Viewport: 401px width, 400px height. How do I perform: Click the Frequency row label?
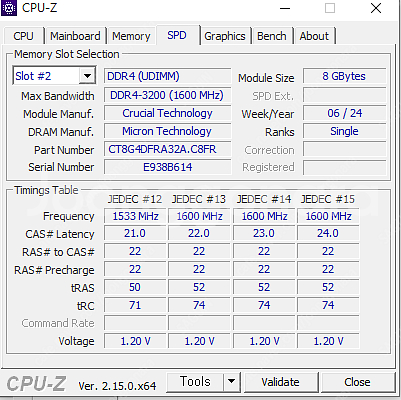[x=69, y=216]
